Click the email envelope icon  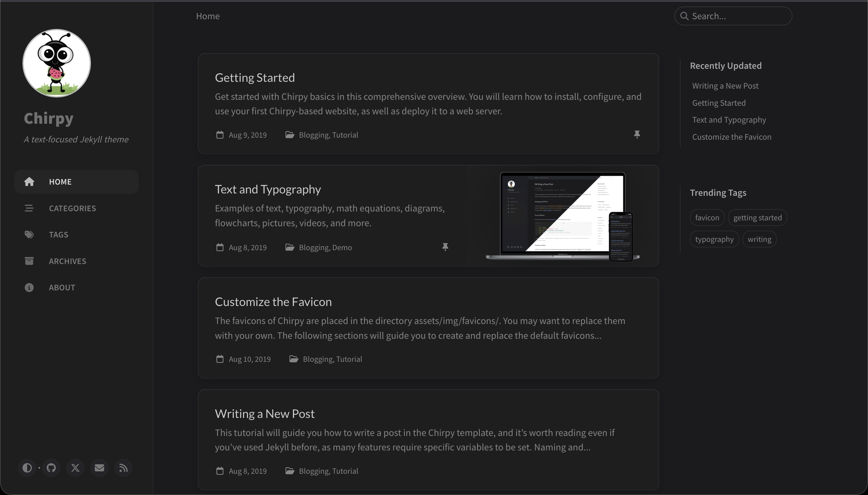point(99,468)
